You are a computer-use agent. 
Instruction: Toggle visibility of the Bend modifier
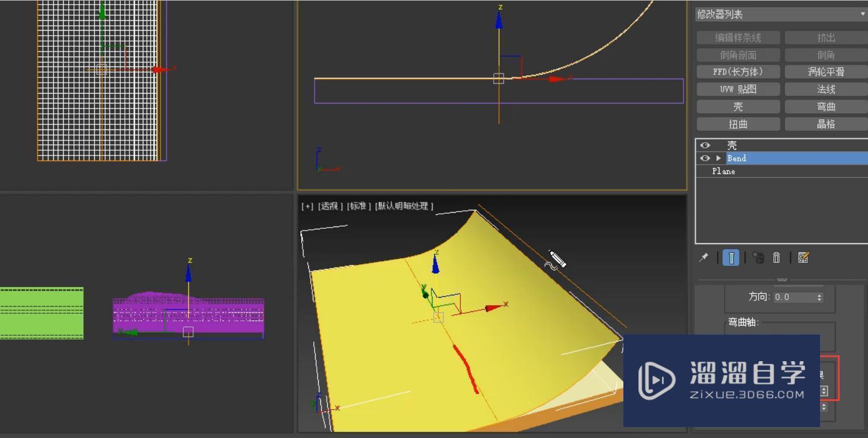pyautogui.click(x=705, y=158)
